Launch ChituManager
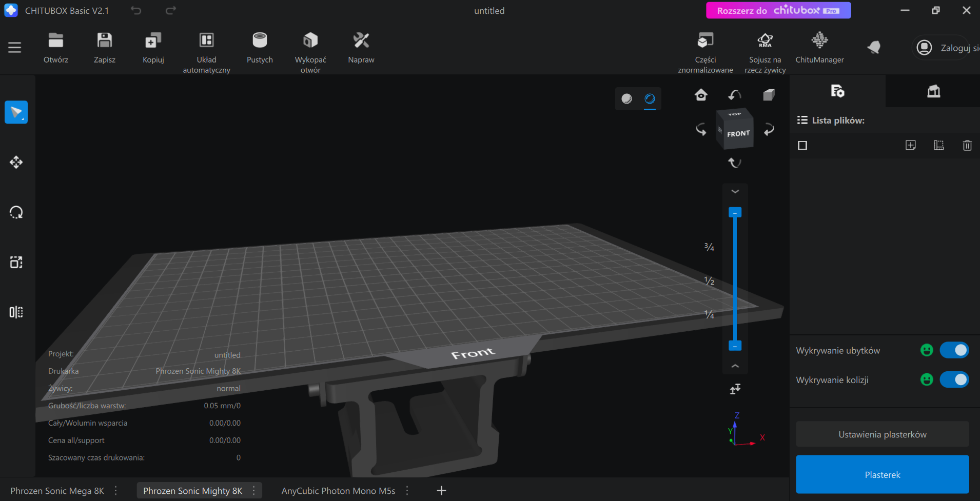The image size is (980, 501). (819, 48)
